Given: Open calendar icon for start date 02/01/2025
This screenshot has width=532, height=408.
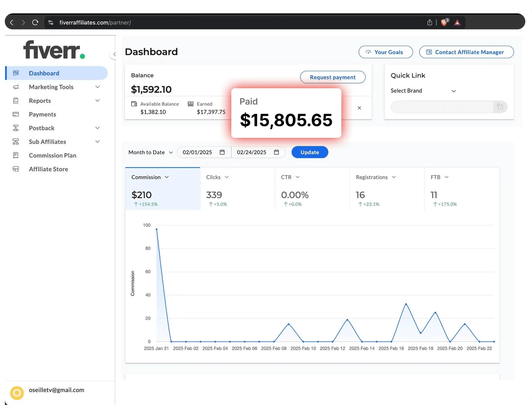Looking at the screenshot, I should (222, 152).
